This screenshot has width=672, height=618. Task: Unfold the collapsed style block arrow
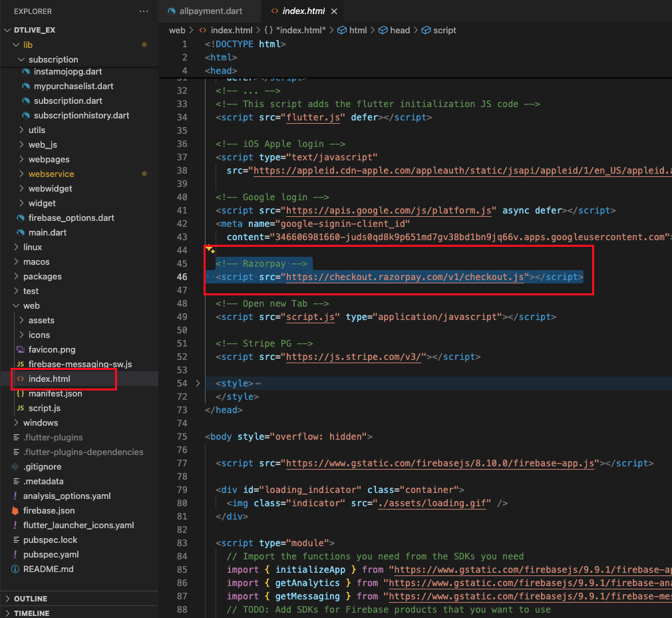click(x=198, y=383)
